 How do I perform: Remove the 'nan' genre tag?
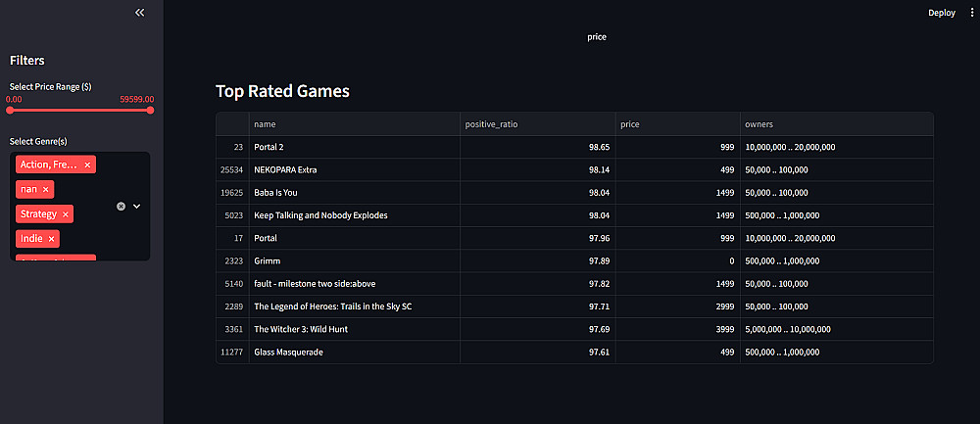(46, 189)
